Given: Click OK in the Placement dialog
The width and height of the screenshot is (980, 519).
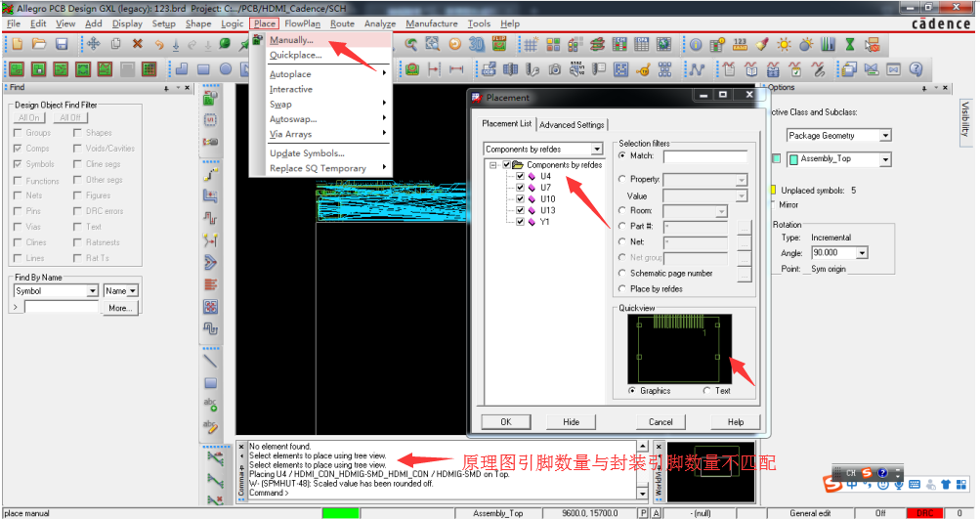Looking at the screenshot, I should [x=505, y=422].
